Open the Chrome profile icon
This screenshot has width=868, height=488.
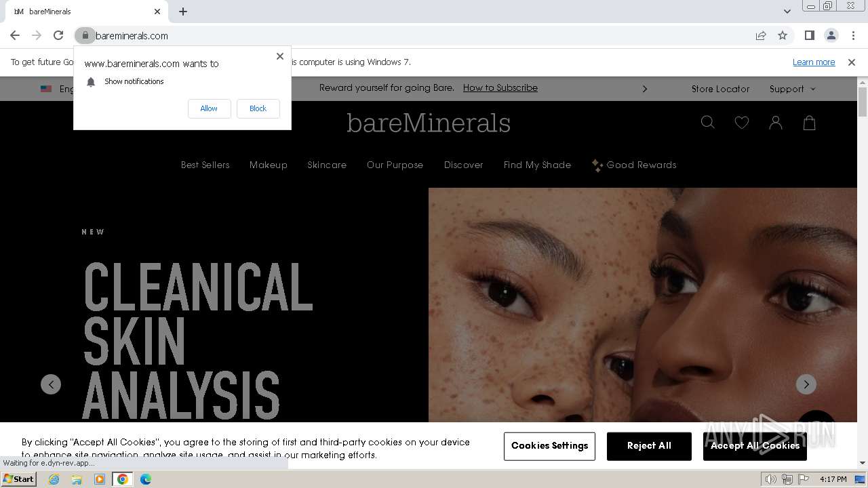[831, 35]
